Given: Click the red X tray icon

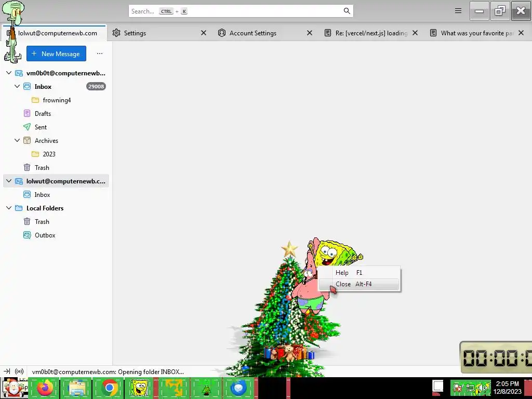Looking at the screenshot, I should 458,388.
